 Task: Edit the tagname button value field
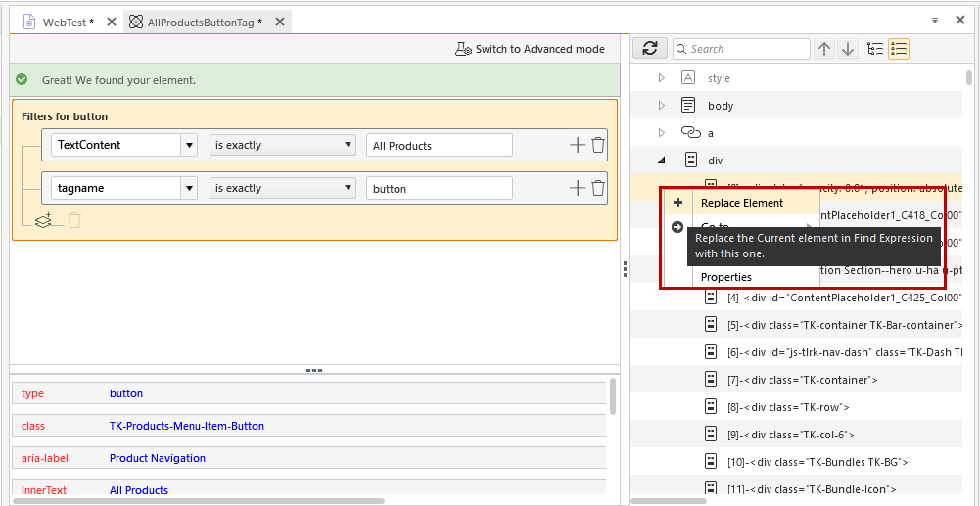pos(440,188)
